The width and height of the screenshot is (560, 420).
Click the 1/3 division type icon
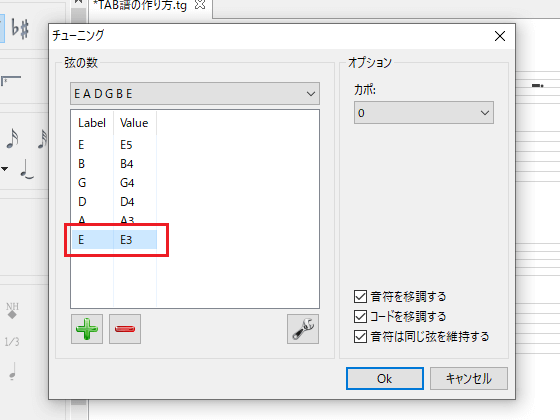[x=12, y=342]
